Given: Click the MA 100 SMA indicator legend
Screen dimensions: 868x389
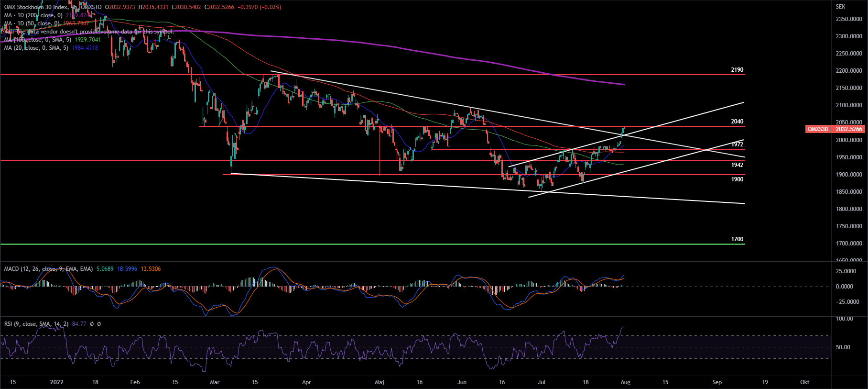Looking at the screenshot, I should 37,40.
